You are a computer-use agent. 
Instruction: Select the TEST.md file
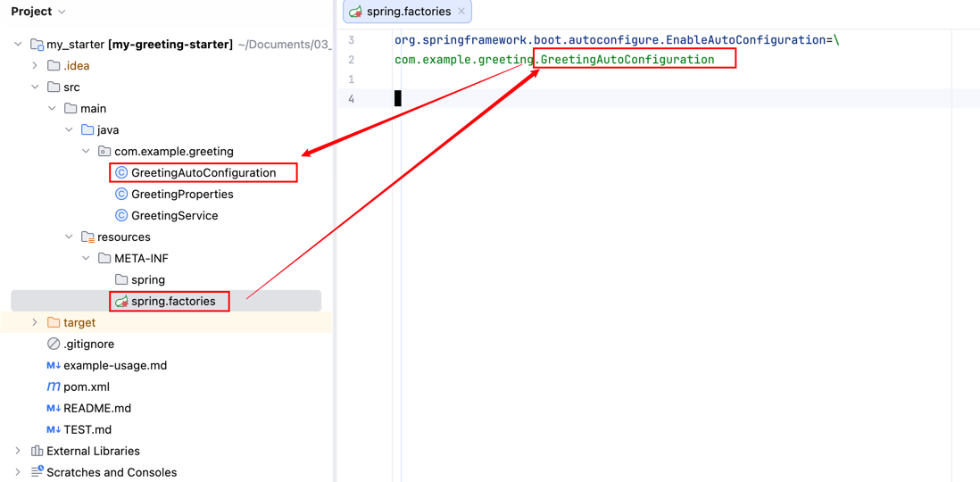pos(87,430)
